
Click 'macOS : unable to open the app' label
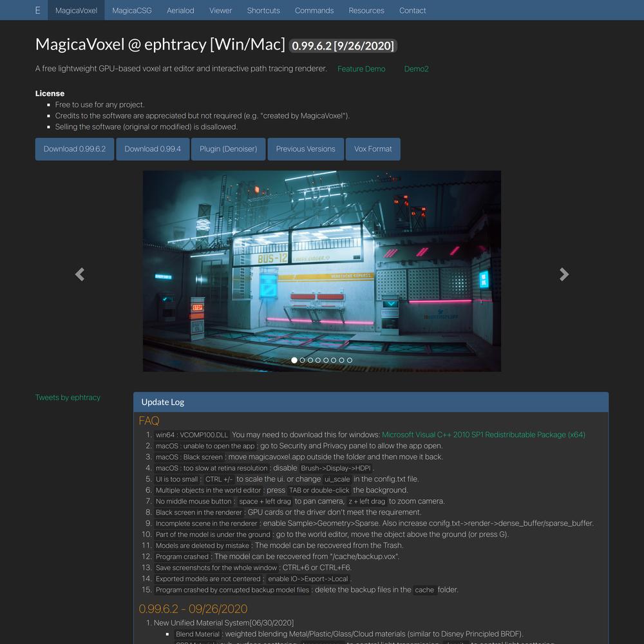coord(205,446)
